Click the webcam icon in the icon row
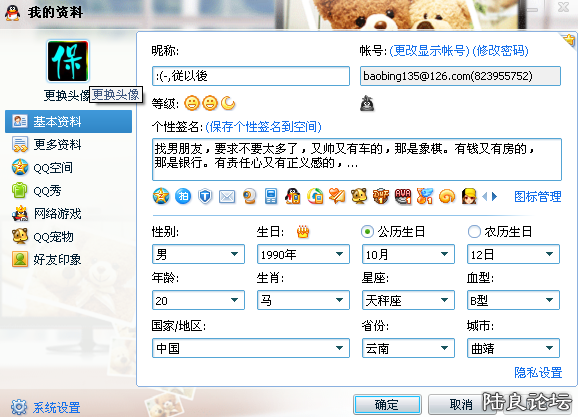 250,197
